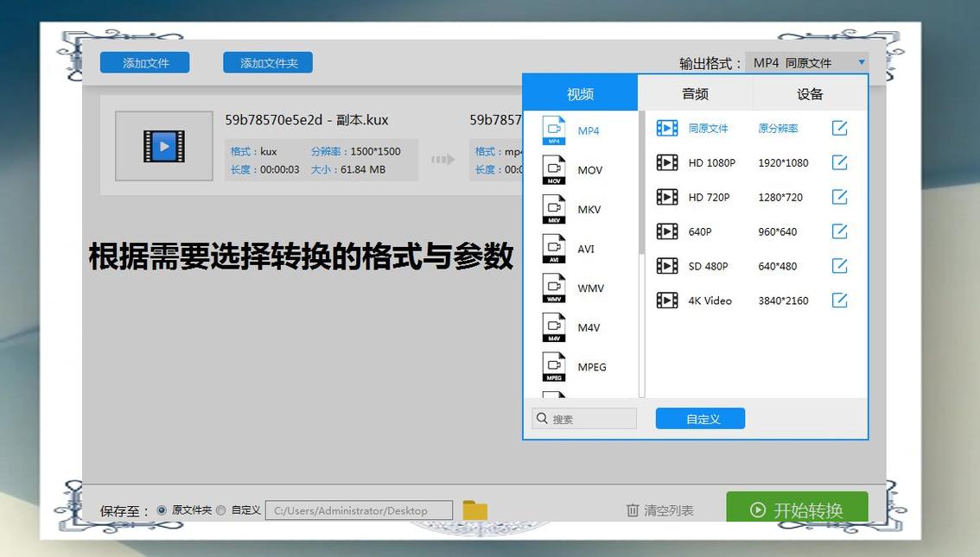
Task: Select the MOV format icon
Action: pos(553,169)
